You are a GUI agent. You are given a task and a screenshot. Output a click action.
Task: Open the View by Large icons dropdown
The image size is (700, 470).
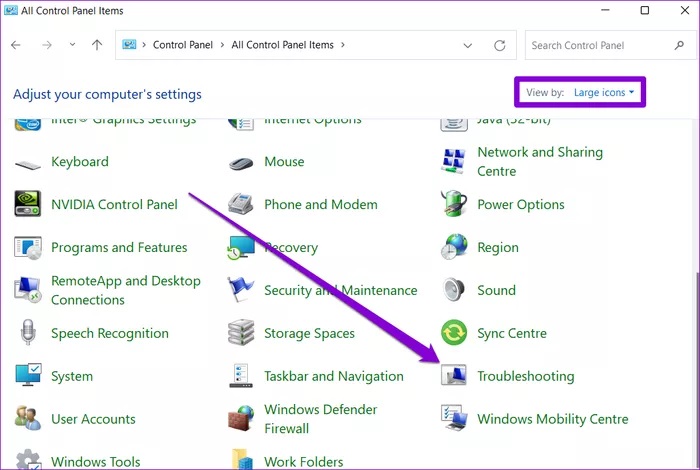[604, 93]
